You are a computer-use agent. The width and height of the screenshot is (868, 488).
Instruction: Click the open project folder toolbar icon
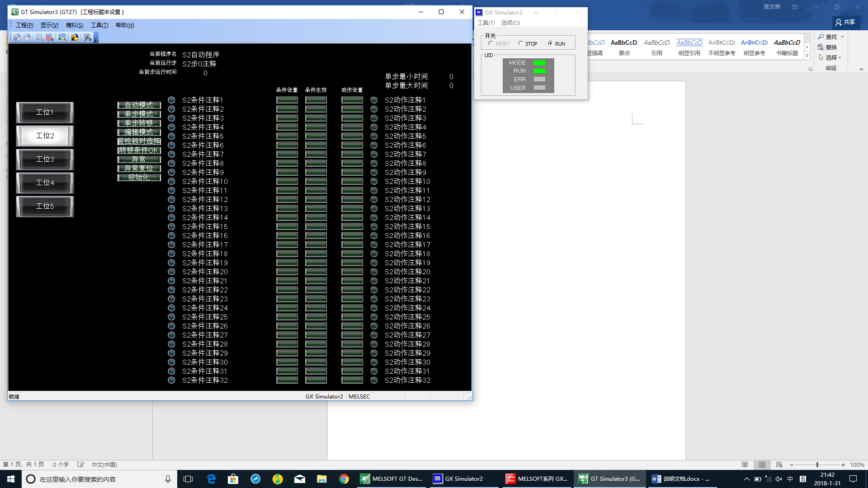(27, 38)
